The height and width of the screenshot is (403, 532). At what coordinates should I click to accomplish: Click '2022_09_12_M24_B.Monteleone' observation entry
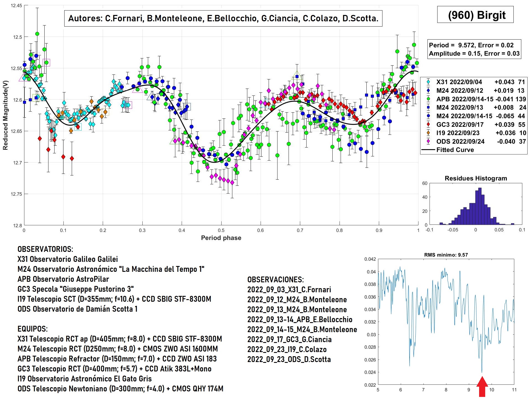[x=297, y=299]
